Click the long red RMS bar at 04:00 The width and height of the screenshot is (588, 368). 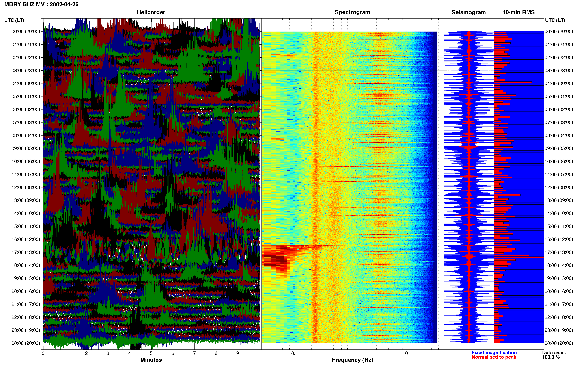[513, 82]
